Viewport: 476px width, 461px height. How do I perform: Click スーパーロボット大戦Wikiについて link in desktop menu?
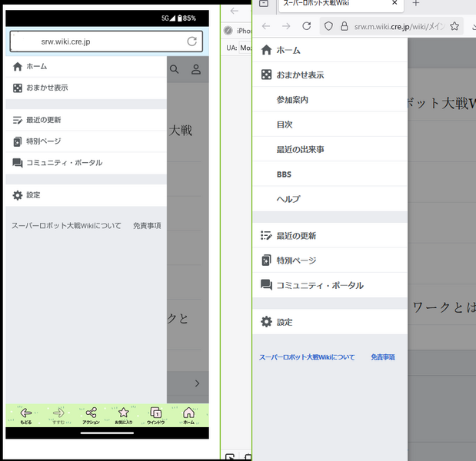coord(307,357)
